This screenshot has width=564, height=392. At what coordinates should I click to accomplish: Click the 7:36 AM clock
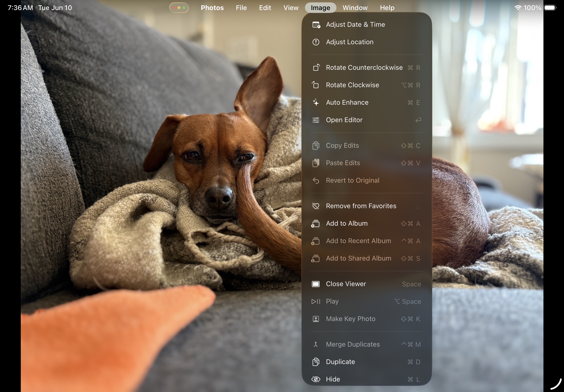20,8
